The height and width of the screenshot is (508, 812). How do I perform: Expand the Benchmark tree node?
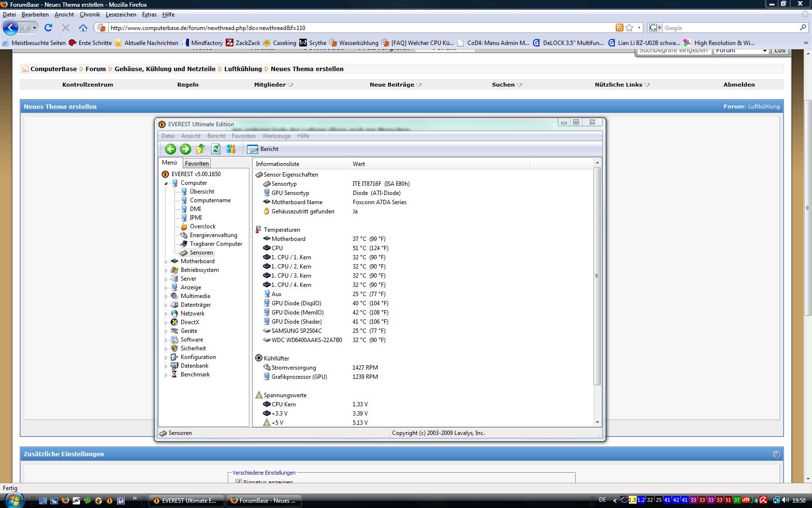pos(166,375)
